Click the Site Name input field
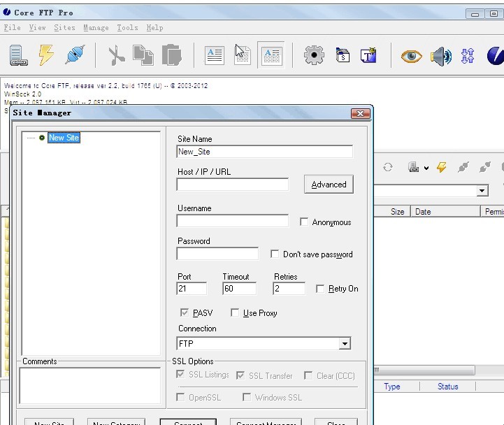Screen dimensions: 504x425 click(x=264, y=152)
